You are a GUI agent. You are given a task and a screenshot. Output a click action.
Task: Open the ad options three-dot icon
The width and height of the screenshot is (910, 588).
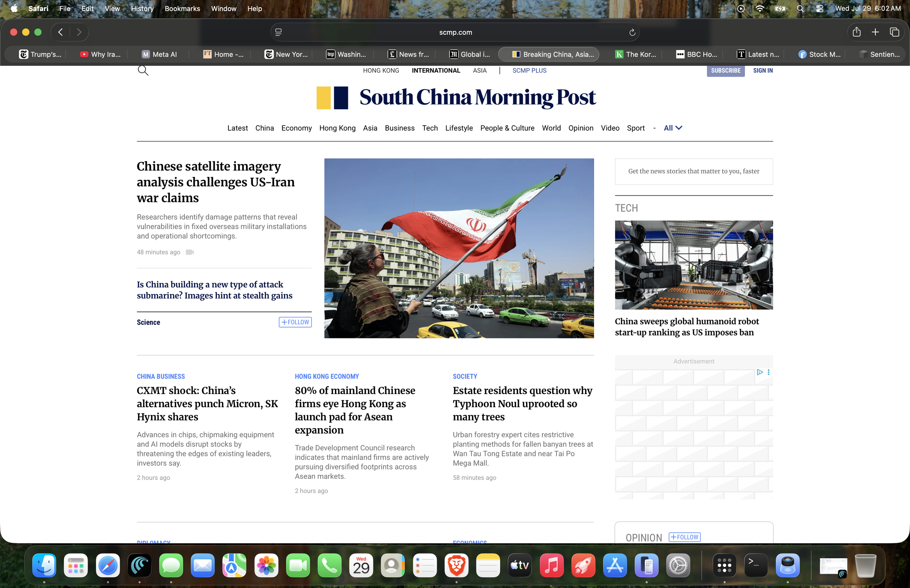[x=768, y=372]
